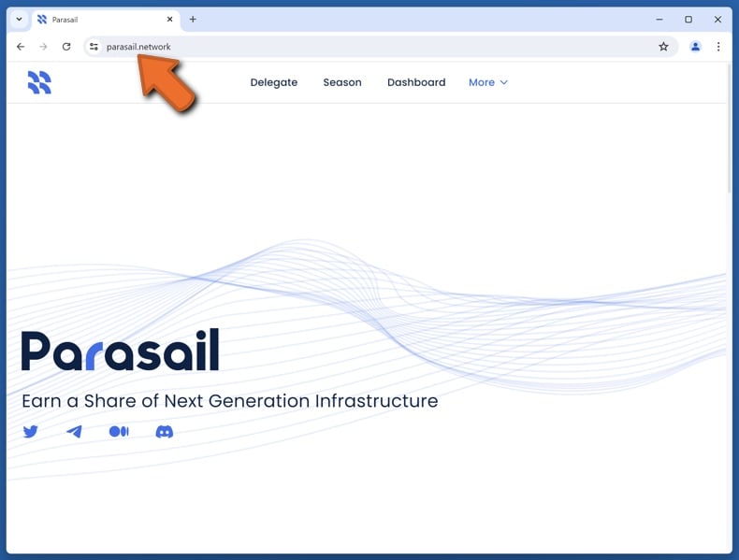Minimize the browser window

pos(659,20)
